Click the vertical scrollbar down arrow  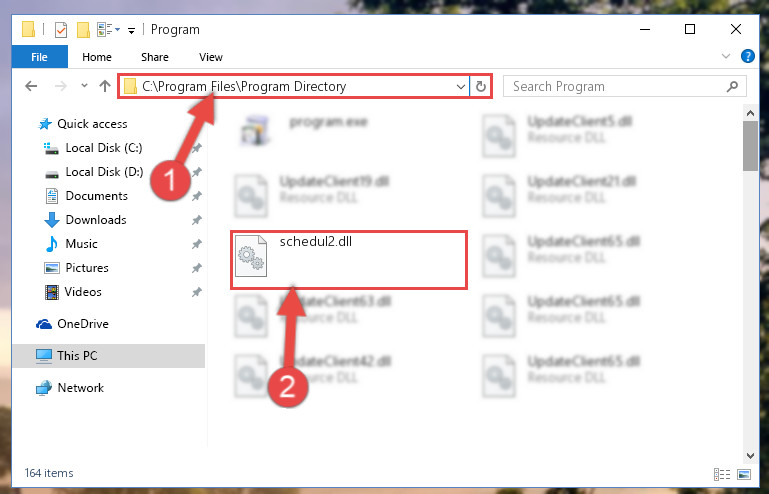pos(750,456)
